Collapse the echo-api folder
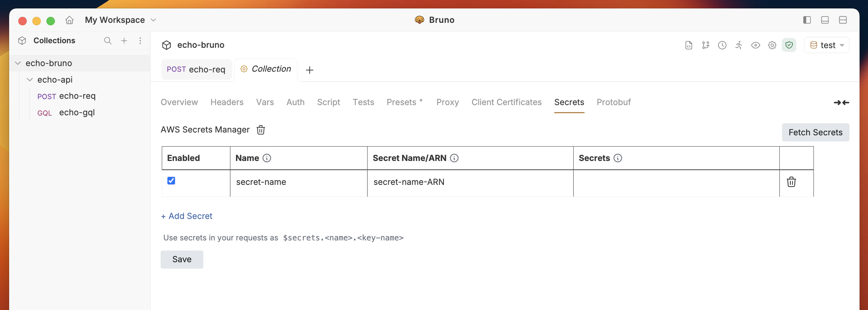This screenshot has width=868, height=310. 30,80
